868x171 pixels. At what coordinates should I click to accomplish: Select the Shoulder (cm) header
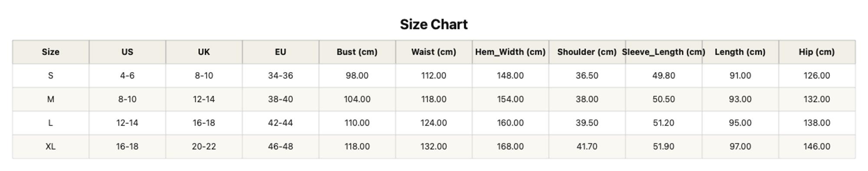coord(587,52)
